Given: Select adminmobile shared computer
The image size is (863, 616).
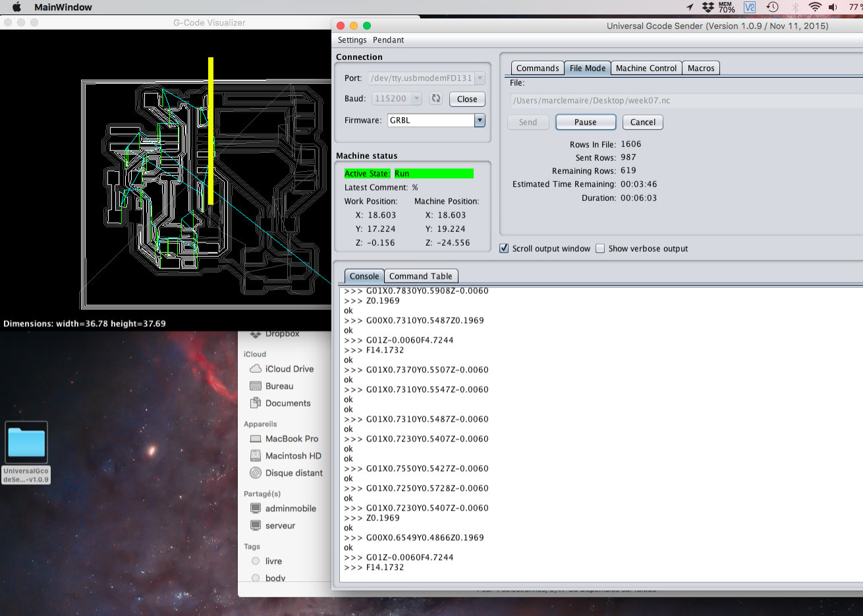Looking at the screenshot, I should tap(283, 509).
